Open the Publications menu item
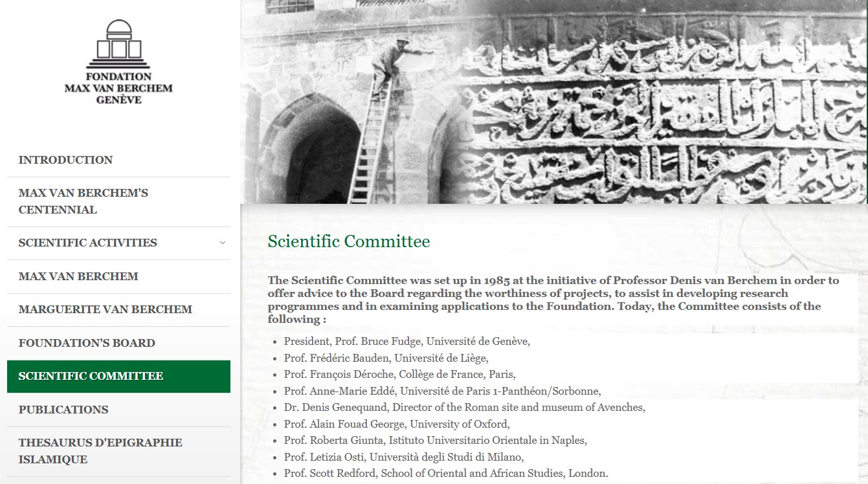Viewport: 868px width, 484px height. tap(63, 410)
